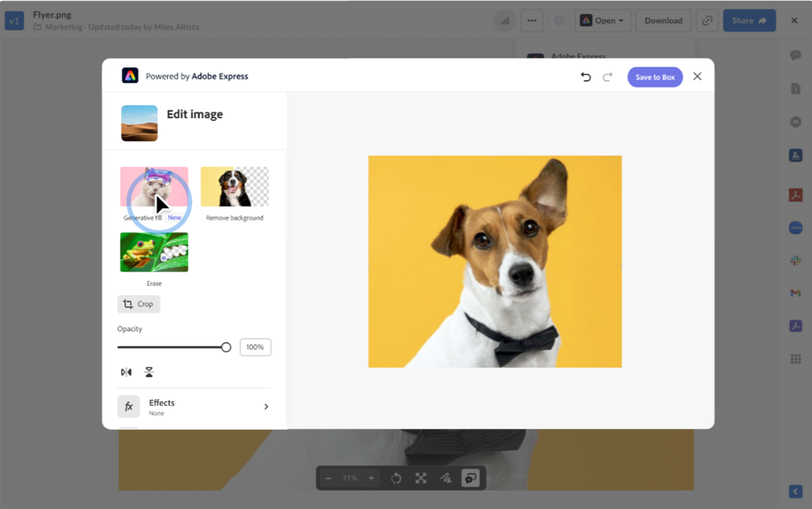Select drawing annotation tool in preview toolbar

446,479
